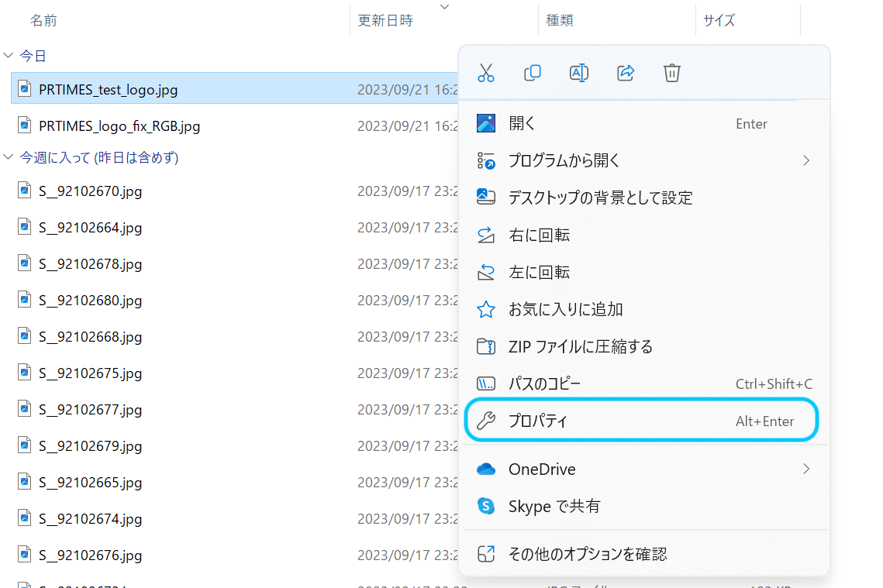The height and width of the screenshot is (588, 883).
Task: Select プロパティ from the context menu
Action: tap(538, 421)
